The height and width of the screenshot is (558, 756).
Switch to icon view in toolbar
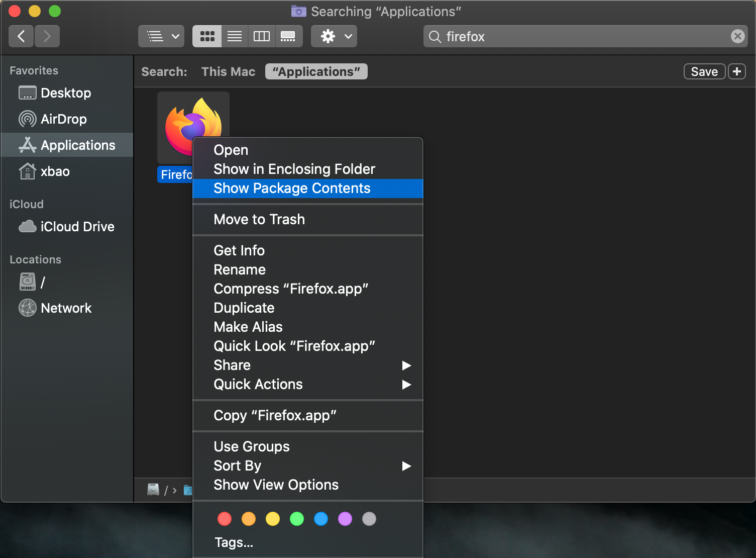(207, 36)
